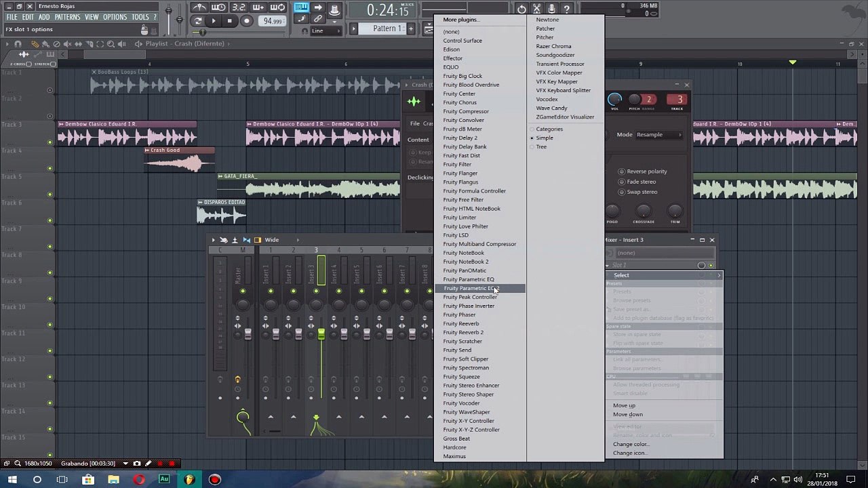
Task: Select the Paint tool in Playlist toolbar
Action: click(45, 44)
